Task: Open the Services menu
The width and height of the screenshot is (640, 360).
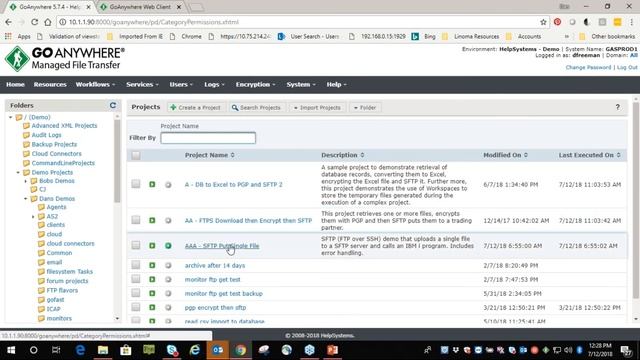Action: [142, 84]
